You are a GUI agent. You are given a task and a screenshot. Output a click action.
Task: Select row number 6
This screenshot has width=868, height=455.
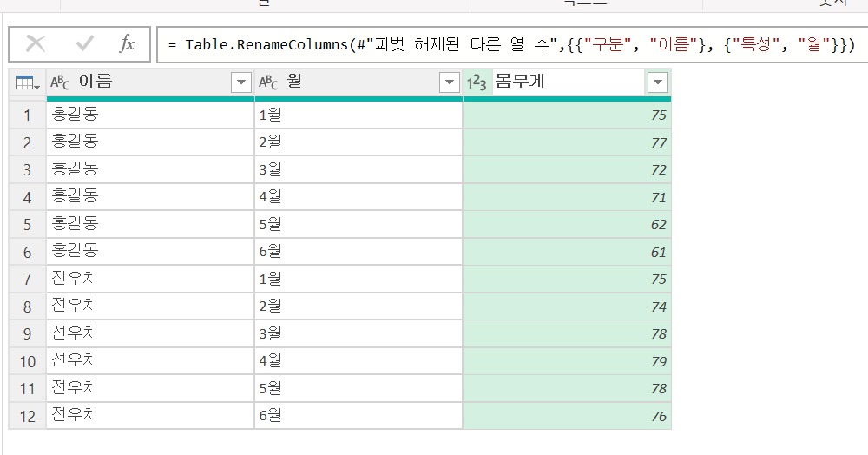point(27,253)
